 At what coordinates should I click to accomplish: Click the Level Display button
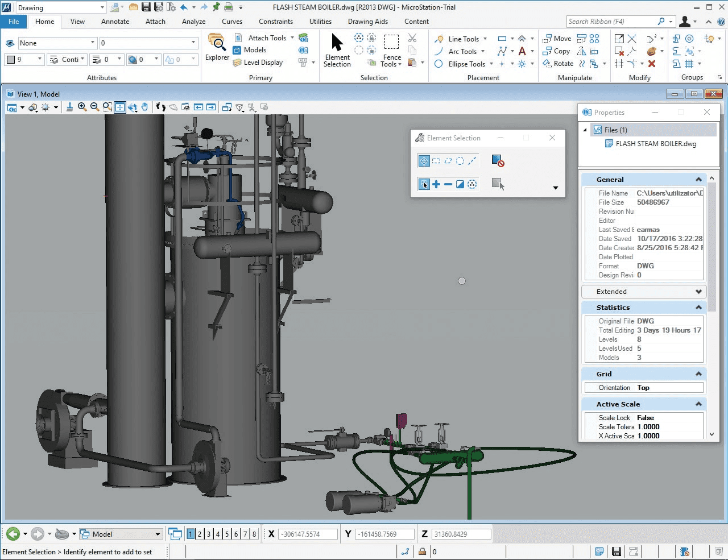(x=258, y=63)
